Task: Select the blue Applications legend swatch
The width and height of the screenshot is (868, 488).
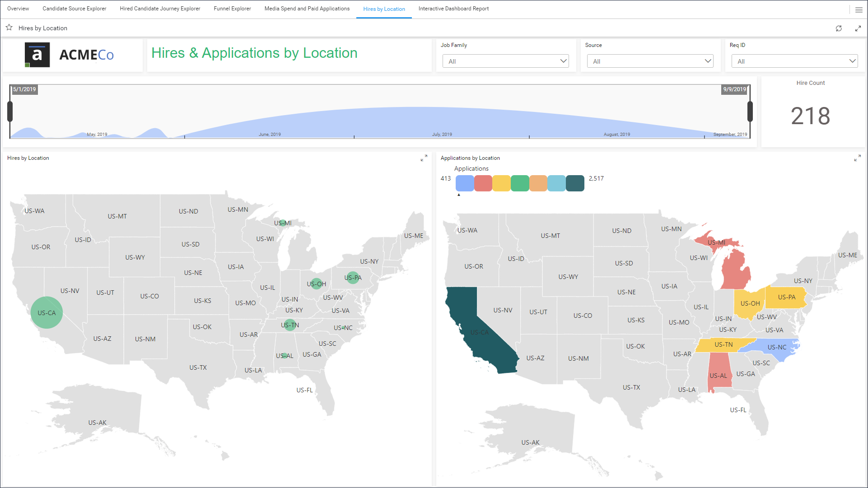Action: coord(465,183)
